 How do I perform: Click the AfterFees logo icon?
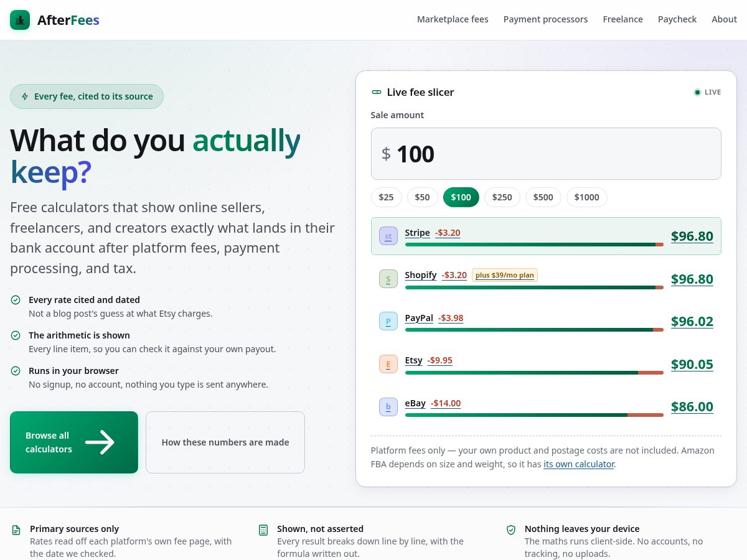(x=20, y=20)
